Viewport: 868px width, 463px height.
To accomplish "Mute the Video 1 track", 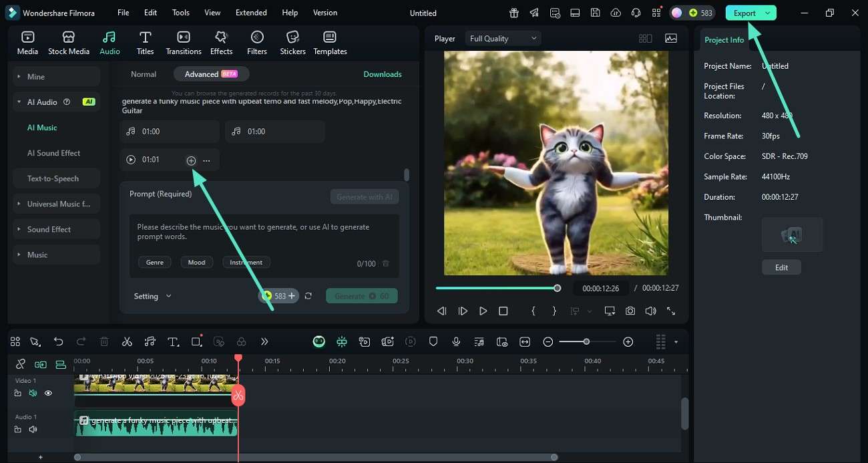I will pos(33,393).
